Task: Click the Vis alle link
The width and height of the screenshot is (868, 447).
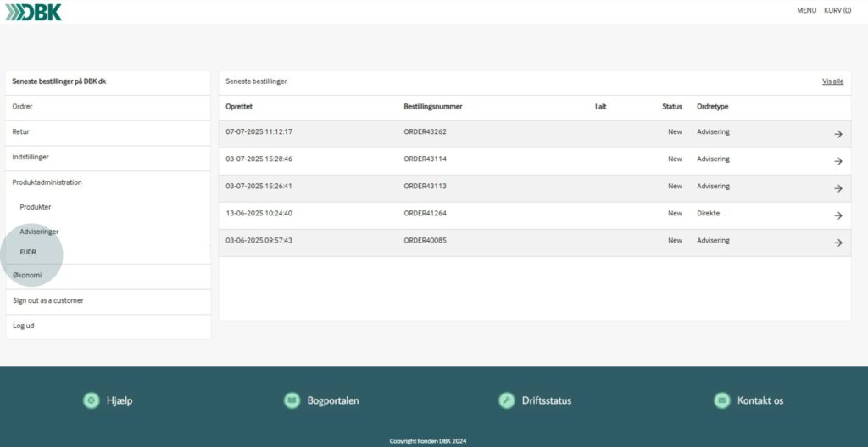Action: click(832, 81)
